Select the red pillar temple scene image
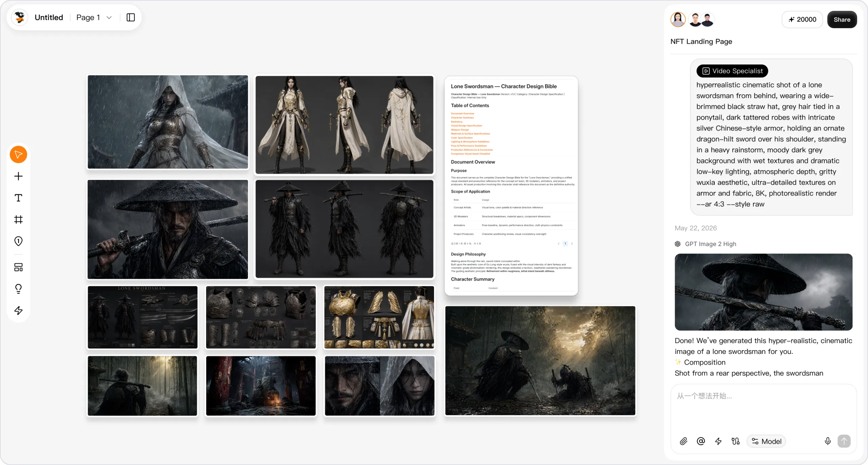Screen dimensions: 868x465 point(261,386)
